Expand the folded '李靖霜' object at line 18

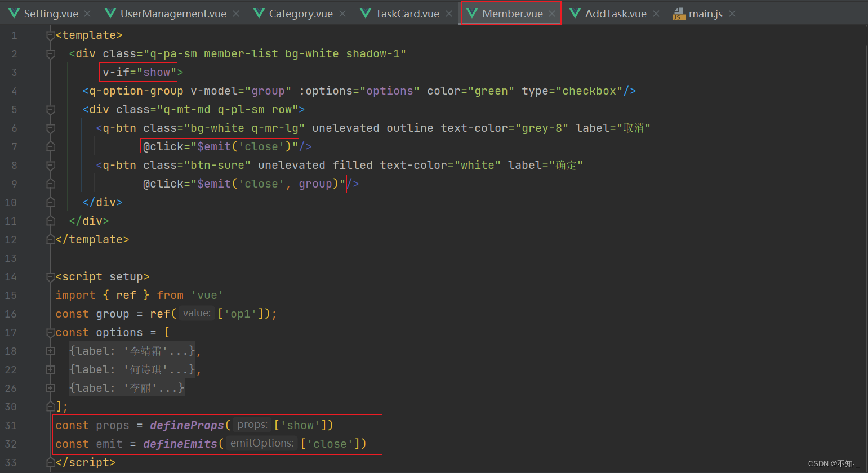(x=51, y=351)
